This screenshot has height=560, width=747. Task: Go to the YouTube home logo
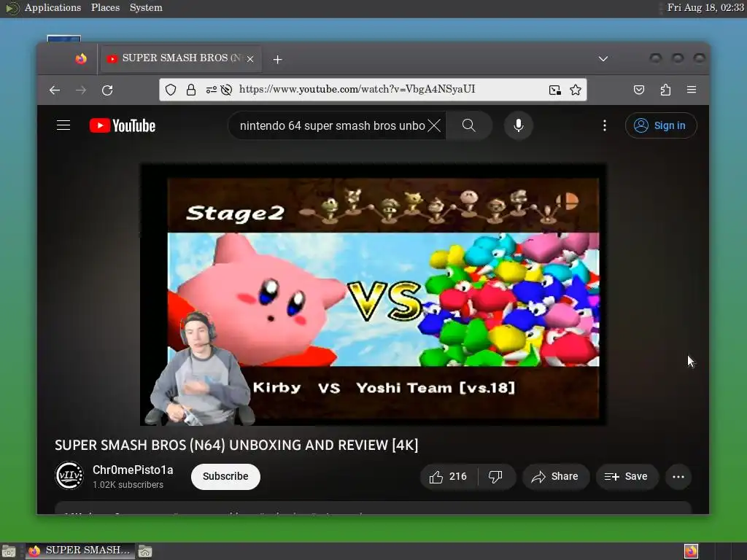pos(123,125)
